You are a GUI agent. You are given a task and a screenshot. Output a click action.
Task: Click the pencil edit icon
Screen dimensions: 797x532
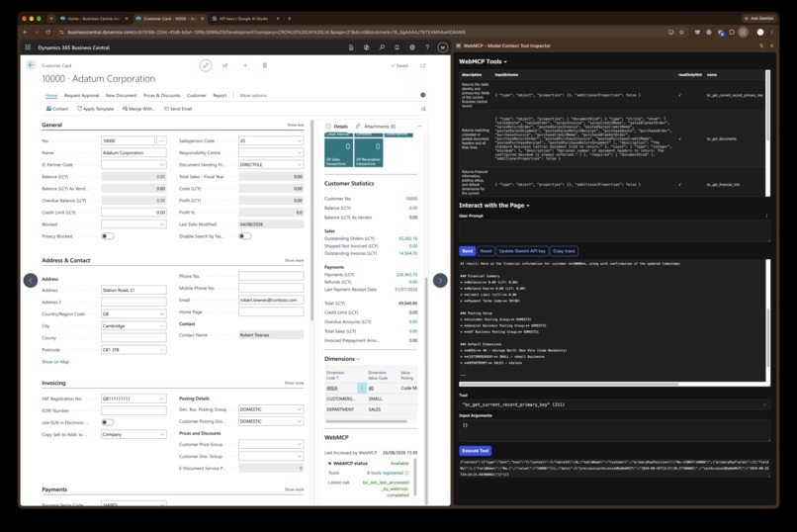206,65
